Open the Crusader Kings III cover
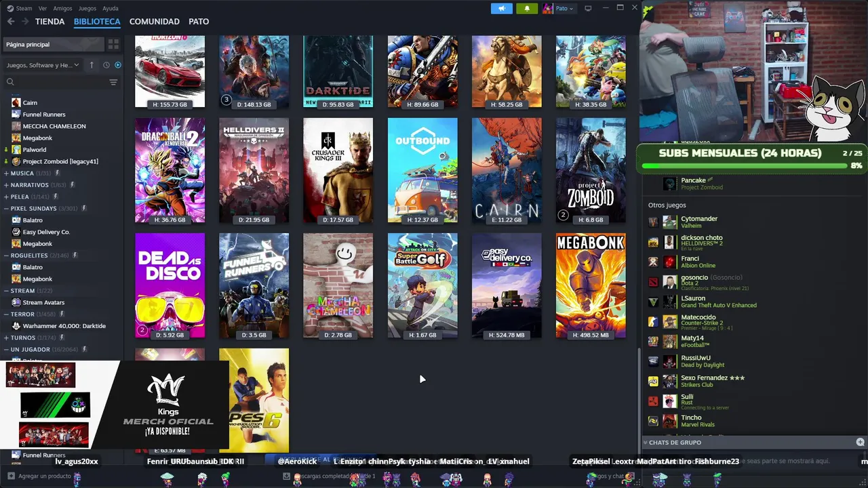This screenshot has width=868, height=488. [x=338, y=170]
